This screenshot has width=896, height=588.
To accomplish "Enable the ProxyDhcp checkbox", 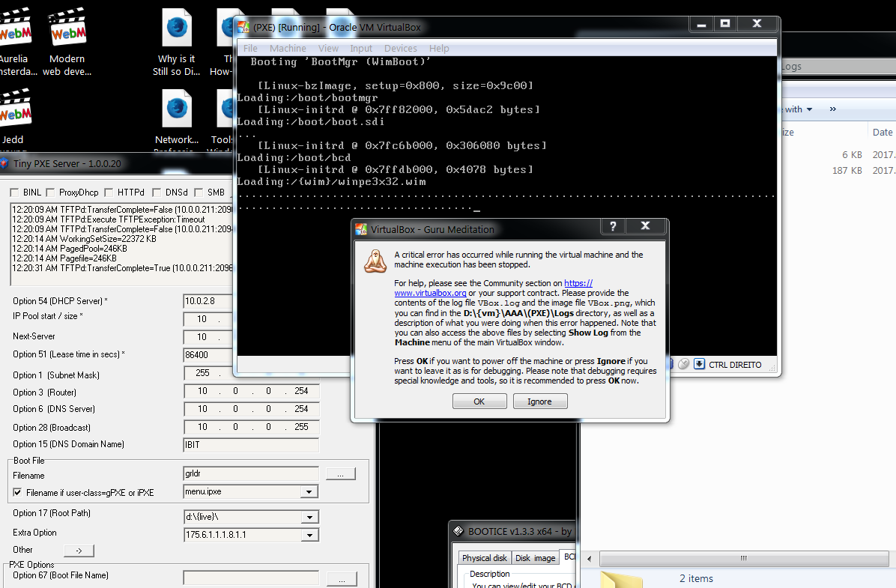I will pos(50,193).
